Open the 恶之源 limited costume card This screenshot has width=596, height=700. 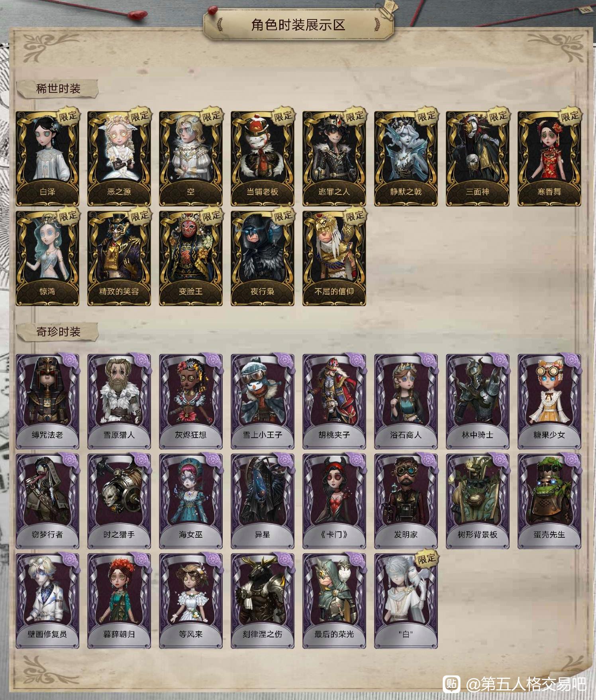[x=119, y=158]
